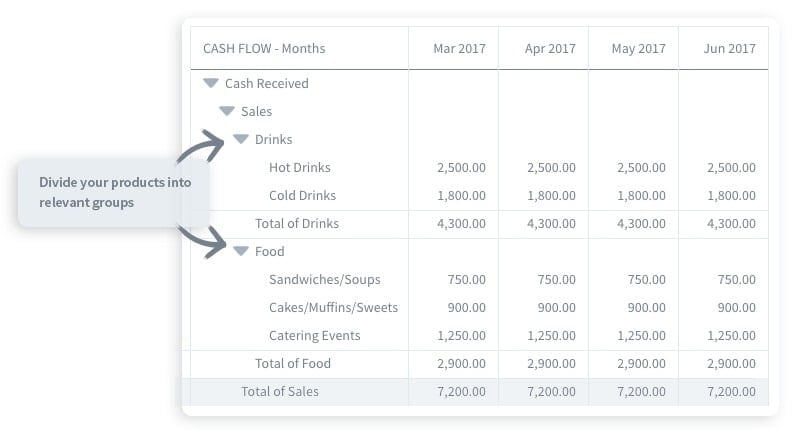Collapse the Drinks category triangle
This screenshot has width=796, height=437.
pos(241,139)
